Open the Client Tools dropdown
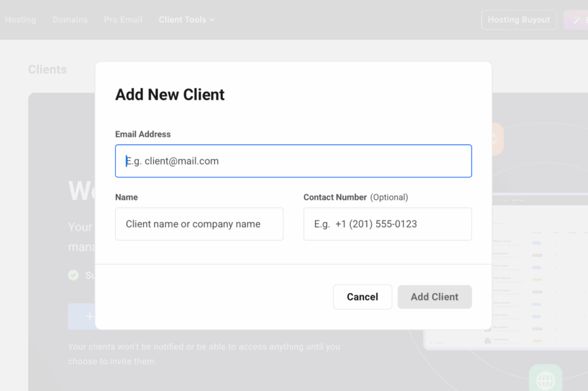Image resolution: width=588 pixels, height=391 pixels. [182, 20]
